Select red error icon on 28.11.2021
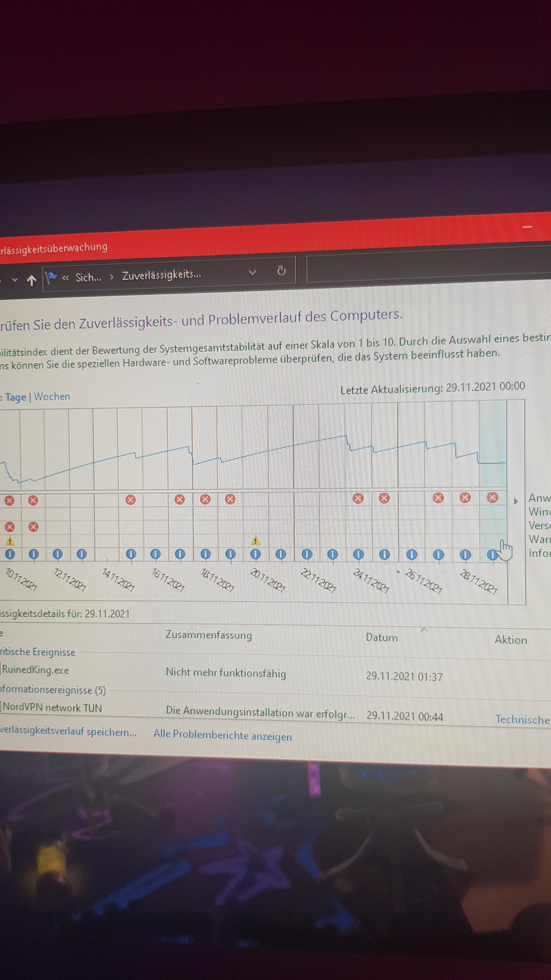Viewport: 551px width, 980px height. [465, 497]
